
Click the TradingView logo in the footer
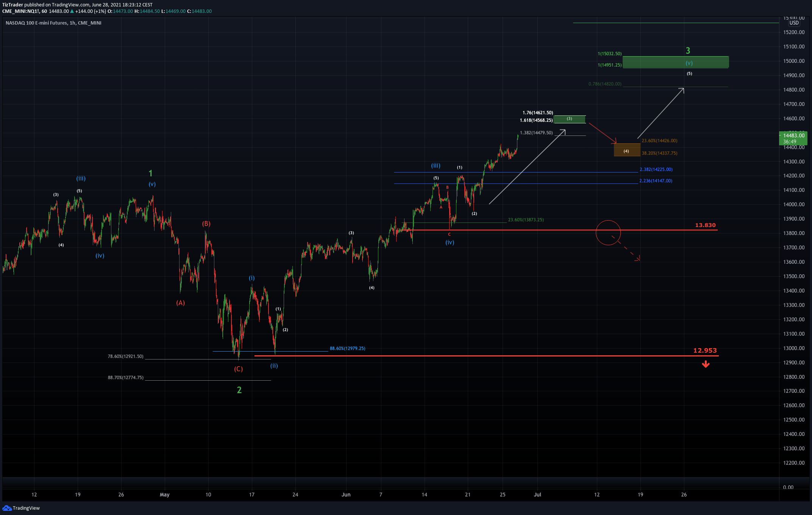point(21,508)
